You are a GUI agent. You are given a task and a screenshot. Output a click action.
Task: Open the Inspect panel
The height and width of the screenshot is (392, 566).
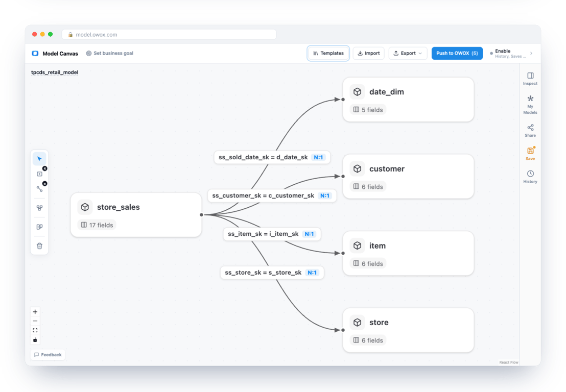click(530, 78)
